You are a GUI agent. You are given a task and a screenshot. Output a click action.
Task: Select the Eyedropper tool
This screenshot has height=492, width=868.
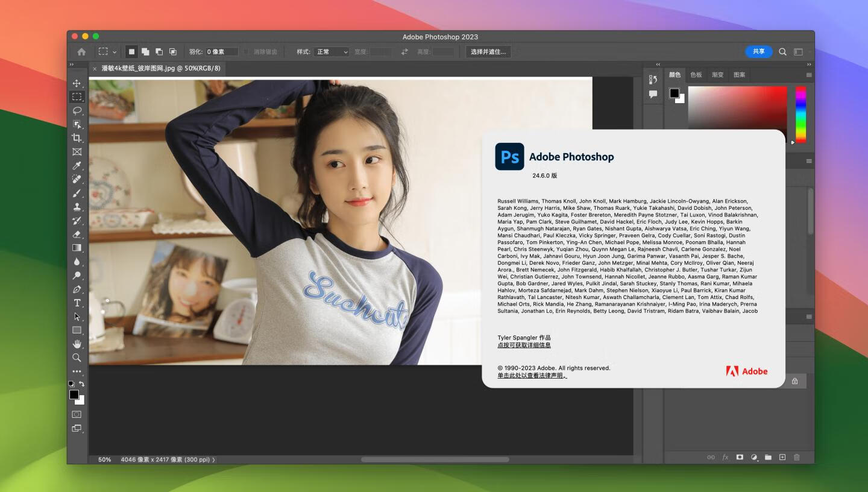(x=77, y=165)
